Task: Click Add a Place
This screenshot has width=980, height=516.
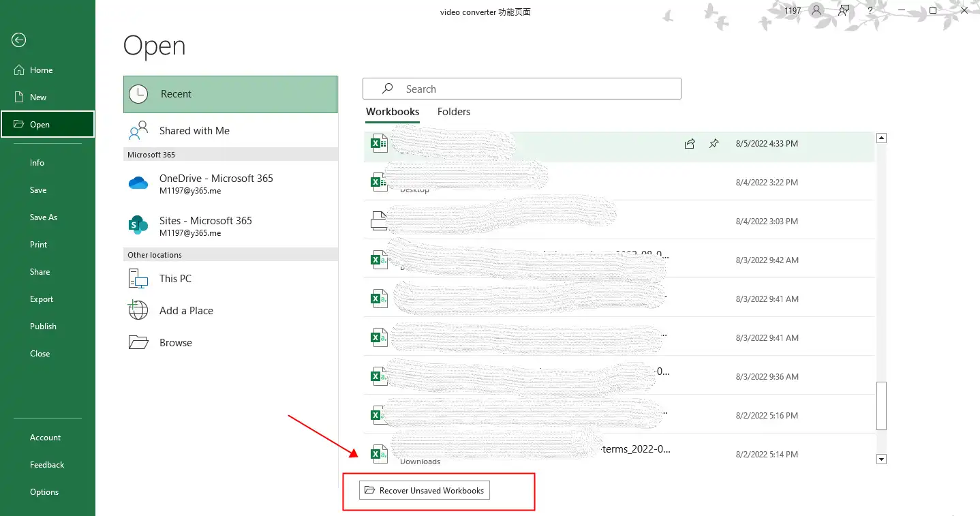Action: coord(230,311)
